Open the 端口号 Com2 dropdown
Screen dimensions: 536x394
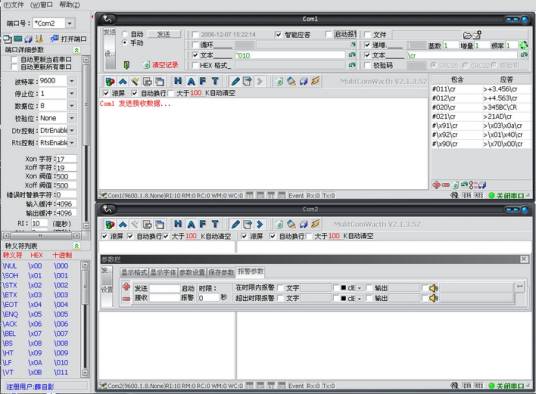(x=69, y=23)
